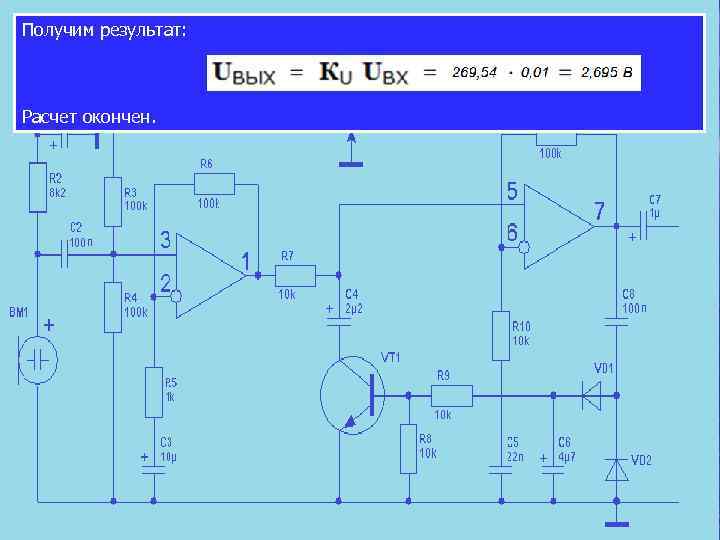Click the VT1 transistor symbol
The width and height of the screenshot is (720, 540).
353,395
